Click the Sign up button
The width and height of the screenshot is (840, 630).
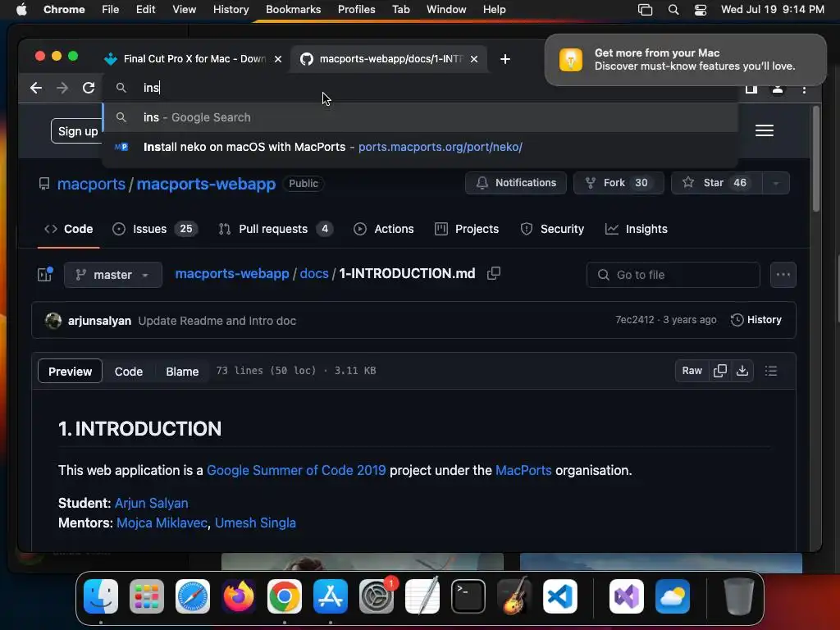(78, 131)
